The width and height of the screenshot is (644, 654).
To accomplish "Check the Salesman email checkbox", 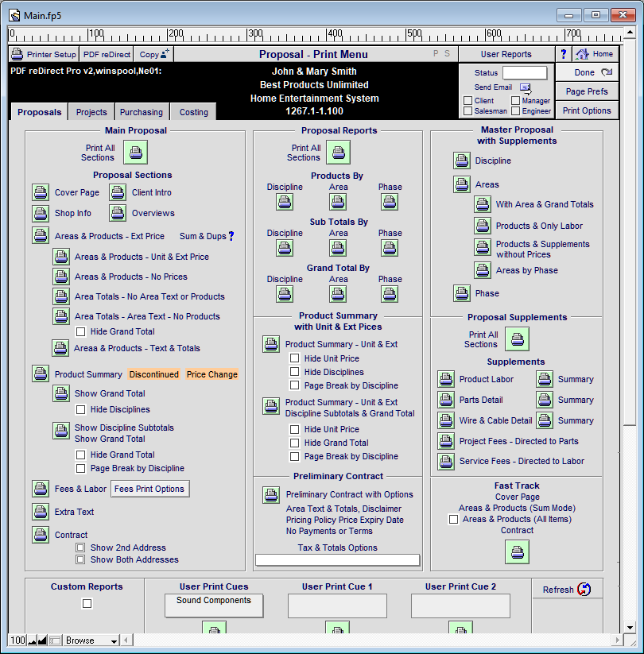I will coord(467,111).
